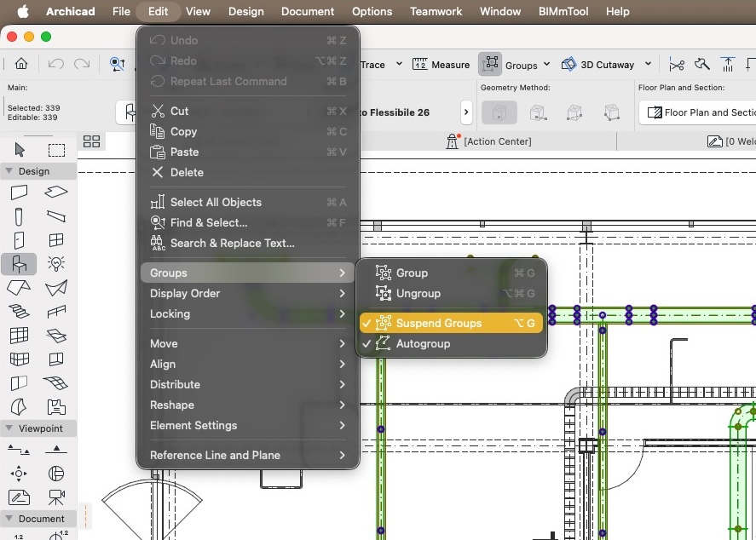Image resolution: width=756 pixels, height=540 pixels.
Task: Expand the Locking submenu
Action: click(248, 314)
